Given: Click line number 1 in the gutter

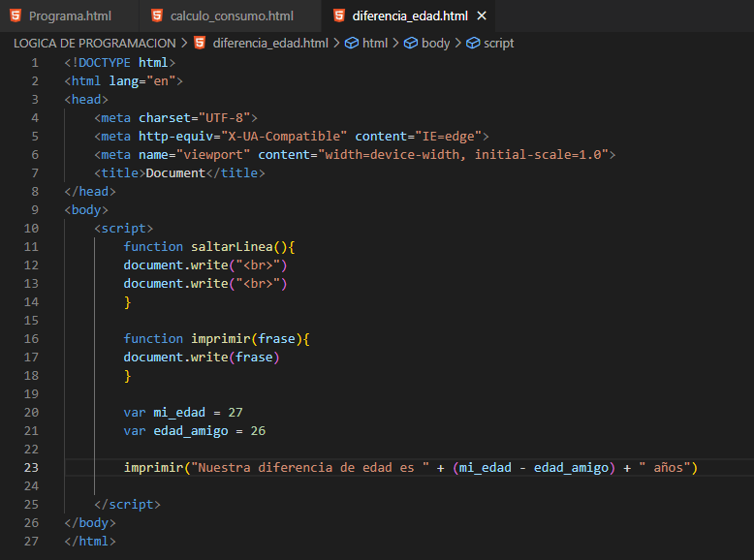Looking at the screenshot, I should [x=35, y=63].
